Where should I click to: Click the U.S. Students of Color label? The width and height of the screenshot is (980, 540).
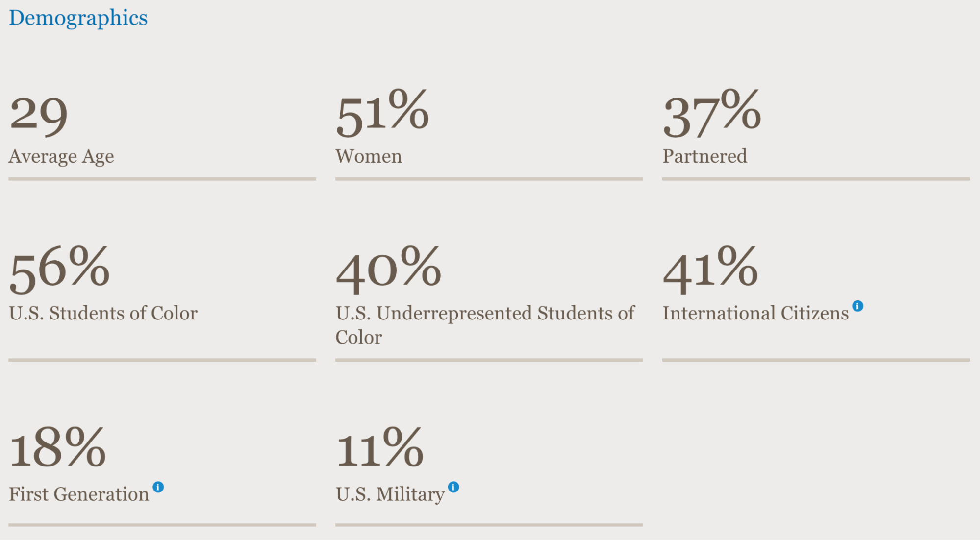tap(103, 314)
